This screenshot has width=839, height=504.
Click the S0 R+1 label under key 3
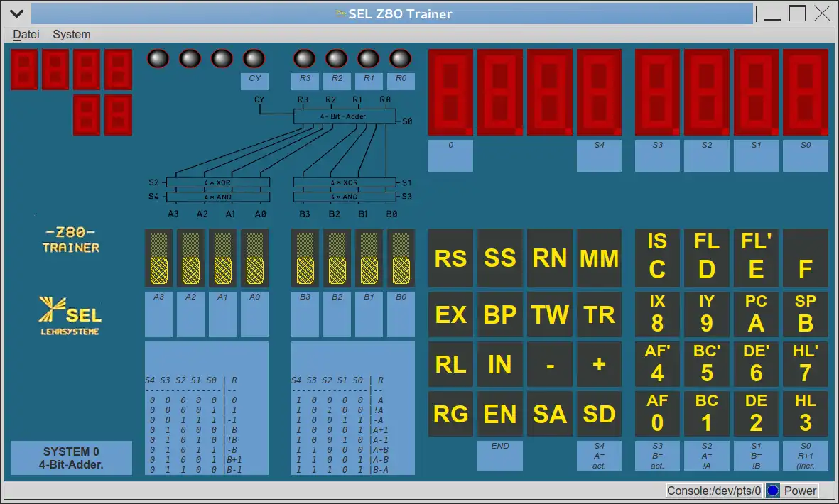pyautogui.click(x=806, y=455)
